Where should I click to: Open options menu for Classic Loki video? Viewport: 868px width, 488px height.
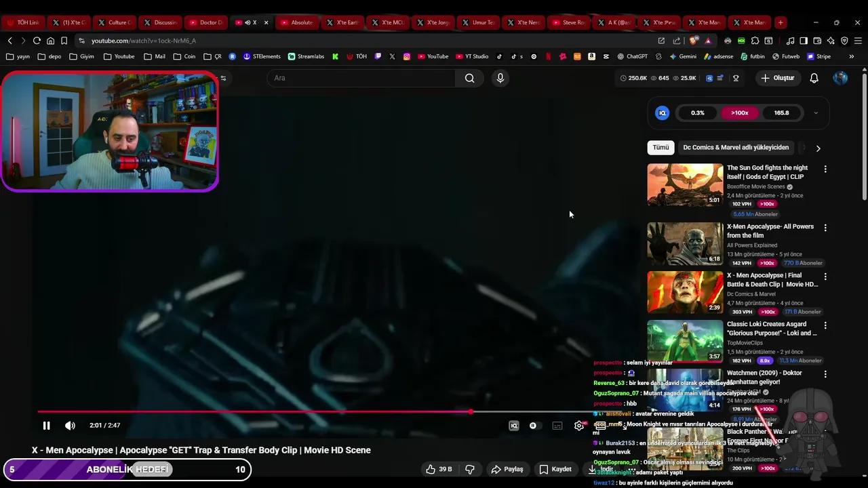click(825, 325)
